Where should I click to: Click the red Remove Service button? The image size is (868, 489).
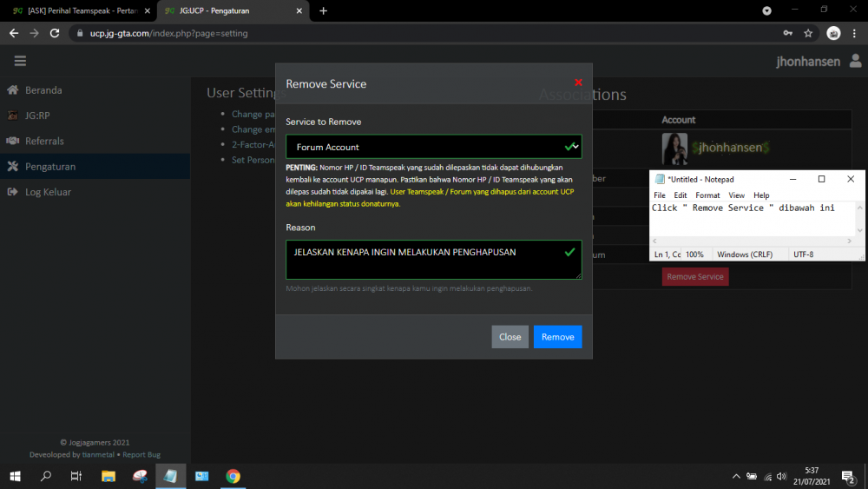tap(695, 276)
